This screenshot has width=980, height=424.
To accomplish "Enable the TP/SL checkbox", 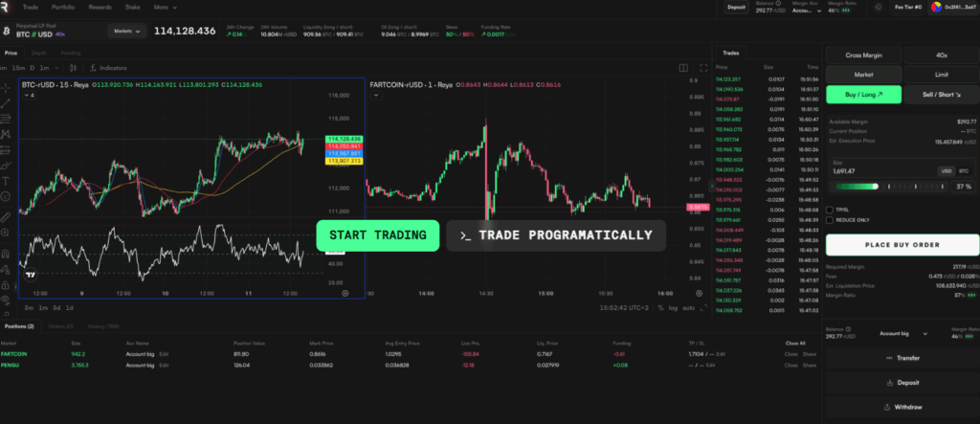I will click(x=830, y=208).
